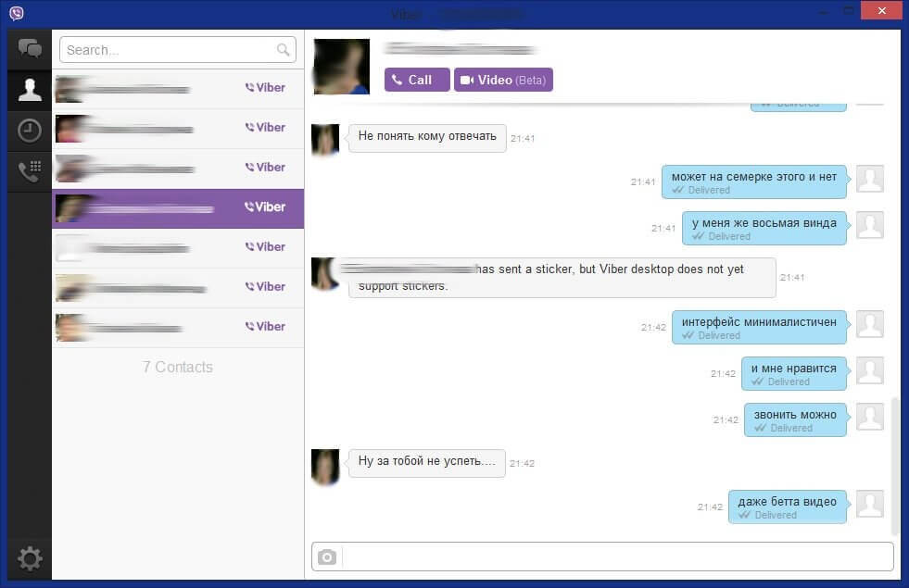The width and height of the screenshot is (909, 588).
Task: Open settings via the gear icon
Action: (30, 558)
